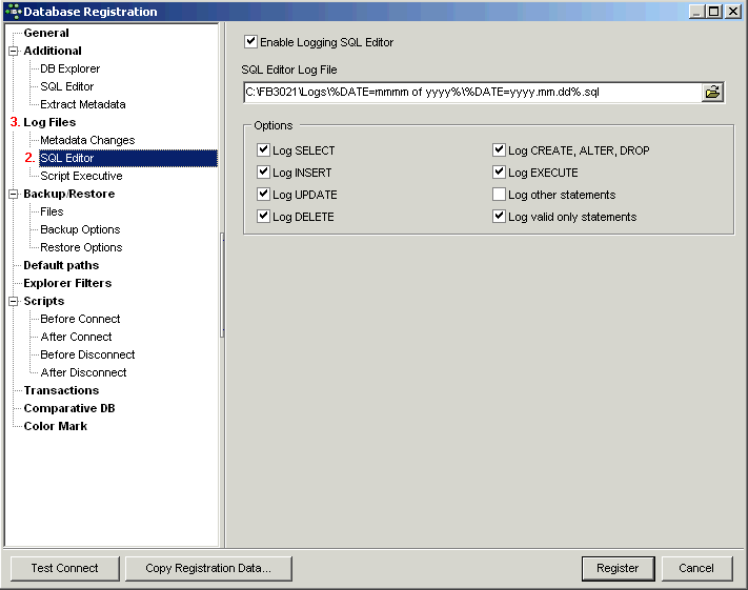
Task: Click into SQL Editor Log File path field
Action: [x=470, y=92]
